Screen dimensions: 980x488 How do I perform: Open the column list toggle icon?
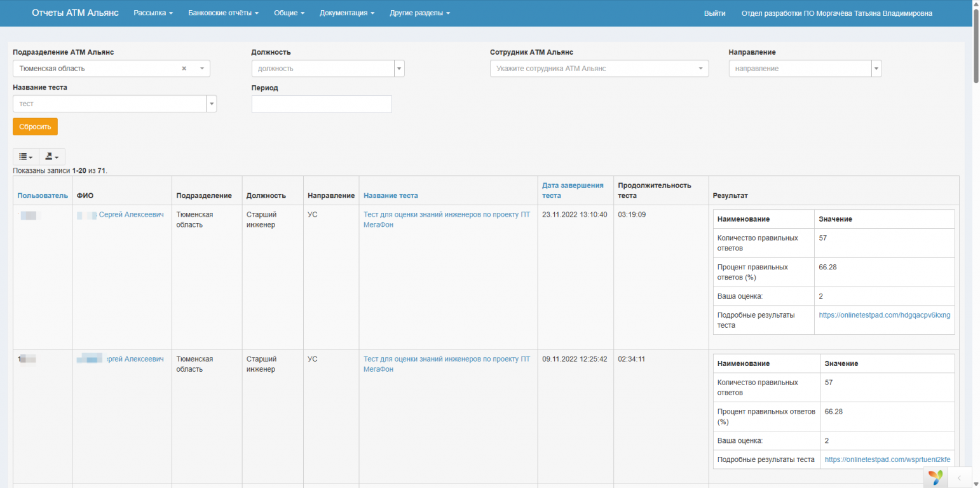click(25, 157)
